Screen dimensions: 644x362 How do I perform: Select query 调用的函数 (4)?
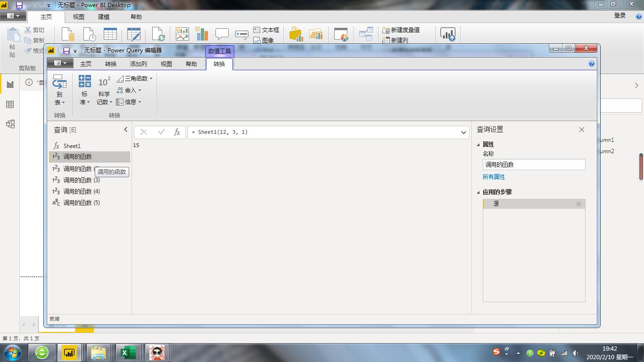[90, 191]
